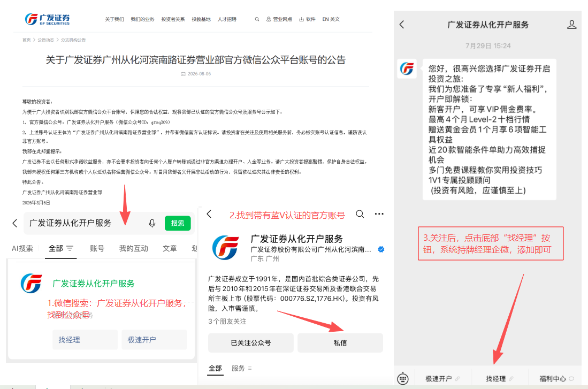The width and height of the screenshot is (588, 389).
Task: Open the website search magnifier icon
Action: [x=257, y=19]
